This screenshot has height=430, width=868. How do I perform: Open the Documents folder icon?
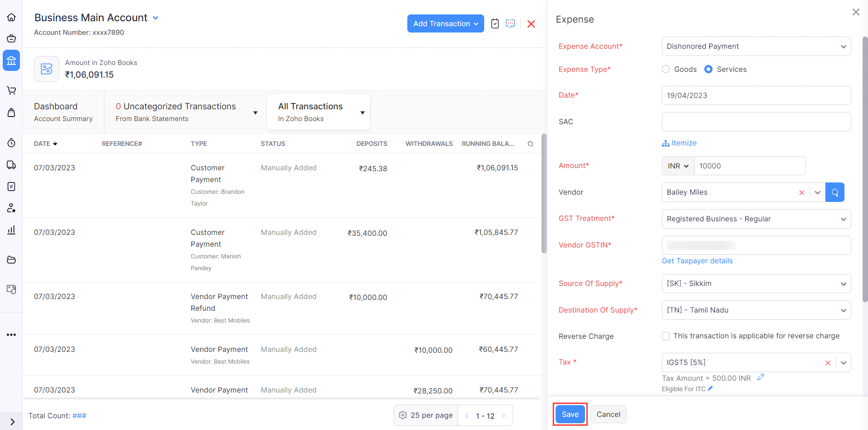click(11, 260)
